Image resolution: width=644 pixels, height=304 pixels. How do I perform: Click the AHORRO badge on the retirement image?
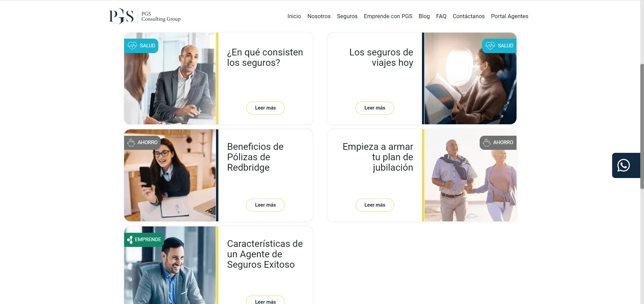click(498, 142)
